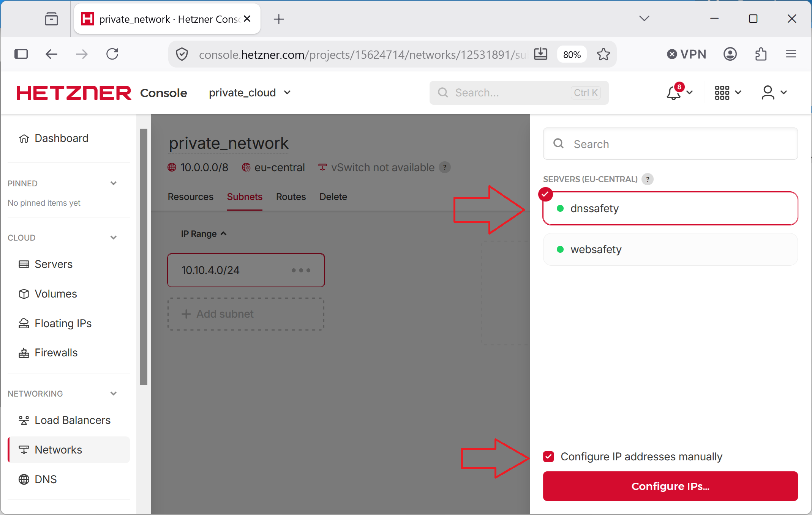Click the install app icon in address bar
Image resolution: width=812 pixels, height=515 pixels.
coord(540,54)
